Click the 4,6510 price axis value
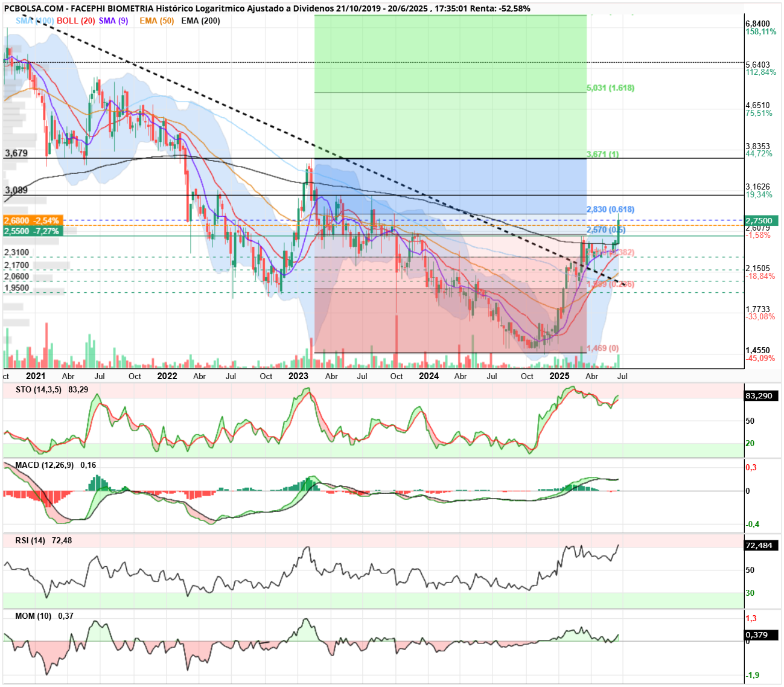Viewport: 784px width, 687px height. pos(757,105)
